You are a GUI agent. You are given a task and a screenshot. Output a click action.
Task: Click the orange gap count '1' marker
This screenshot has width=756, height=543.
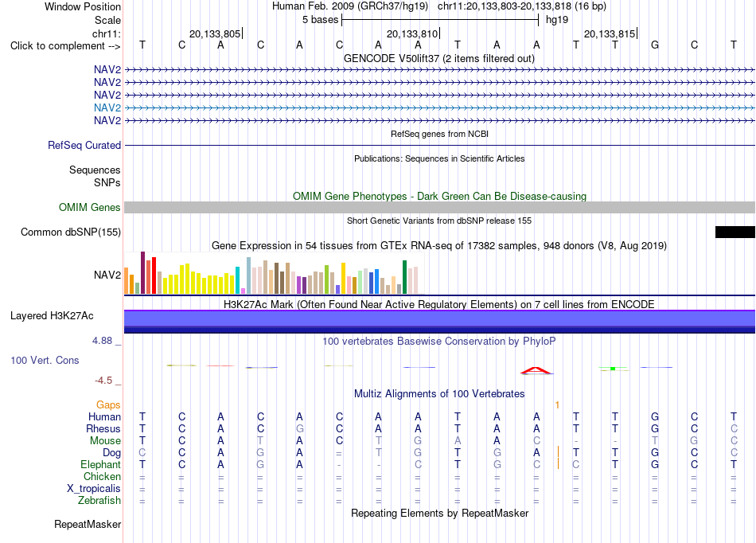557,405
